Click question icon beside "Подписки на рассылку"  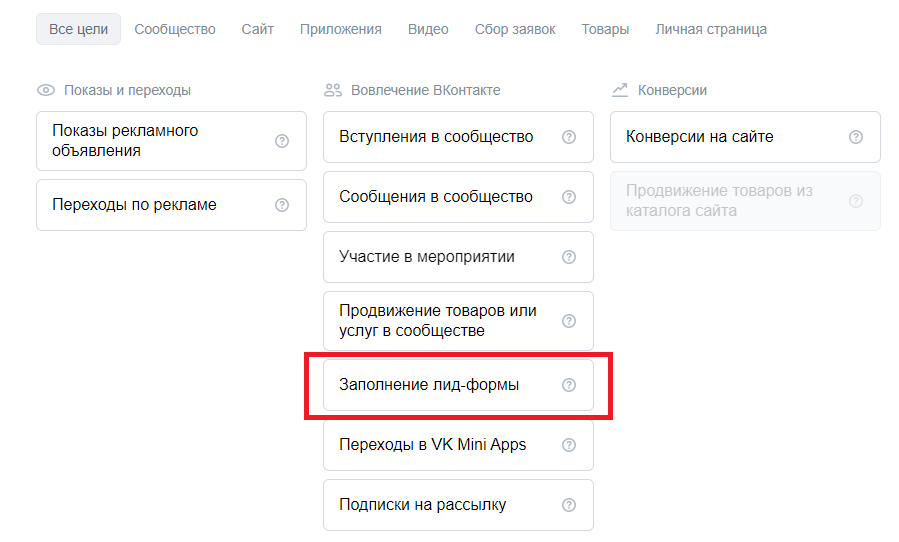[569, 505]
